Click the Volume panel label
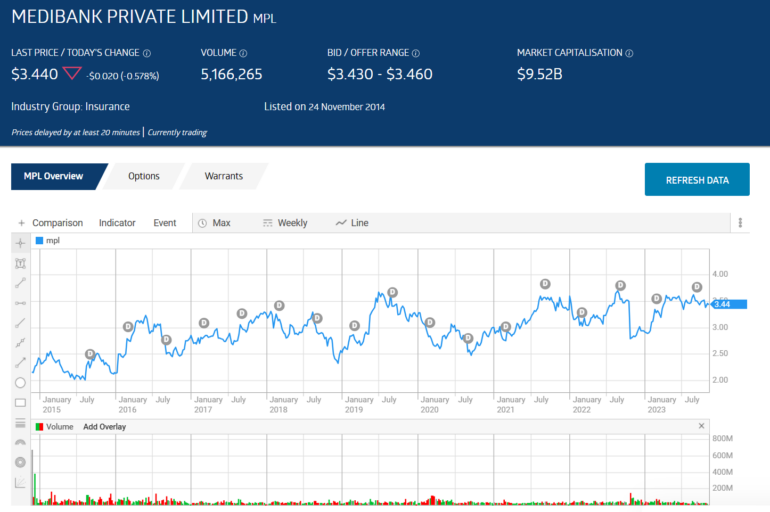Screen dimensions: 770x512 tap(59, 427)
